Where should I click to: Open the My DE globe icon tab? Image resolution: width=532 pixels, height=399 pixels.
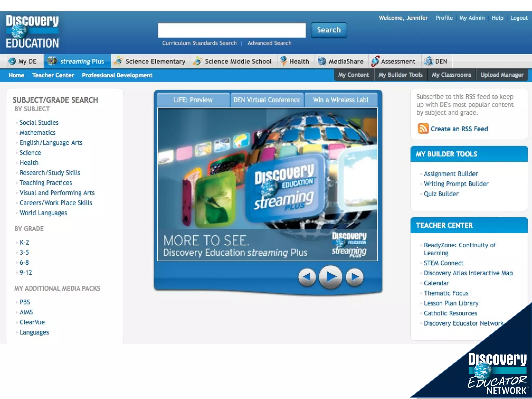(x=12, y=61)
